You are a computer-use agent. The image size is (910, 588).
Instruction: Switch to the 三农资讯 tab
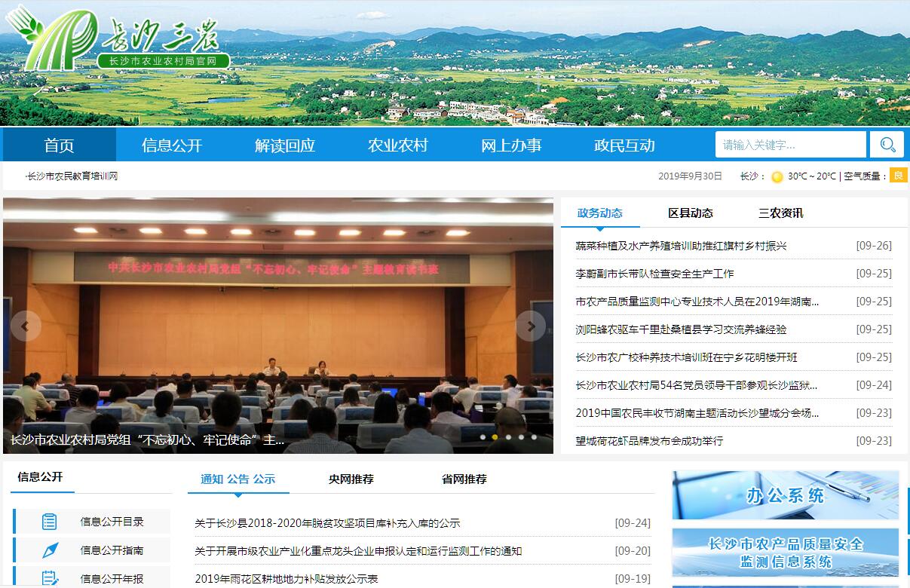(780, 213)
